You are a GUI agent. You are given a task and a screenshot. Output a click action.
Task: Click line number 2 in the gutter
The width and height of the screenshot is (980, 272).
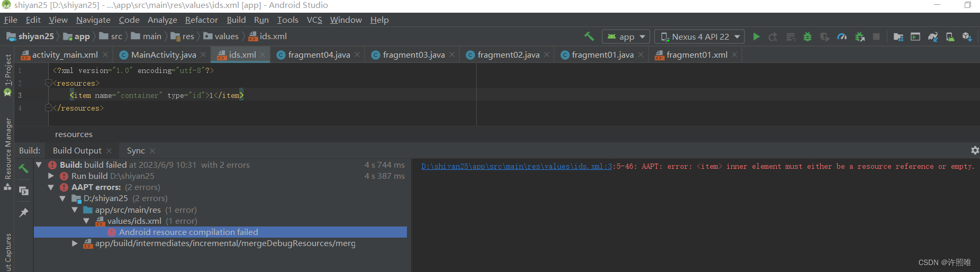click(20, 83)
